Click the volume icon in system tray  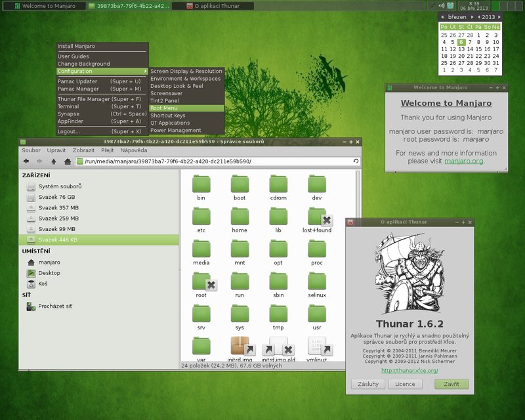click(442, 6)
